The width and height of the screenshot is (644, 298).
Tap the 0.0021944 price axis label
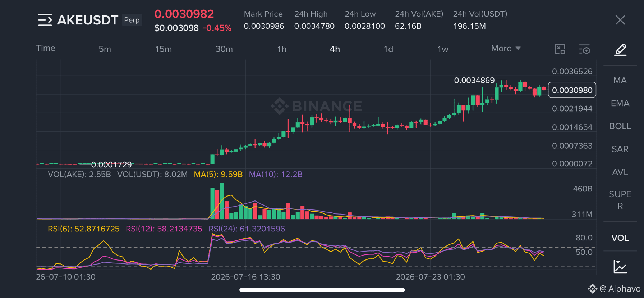572,108
